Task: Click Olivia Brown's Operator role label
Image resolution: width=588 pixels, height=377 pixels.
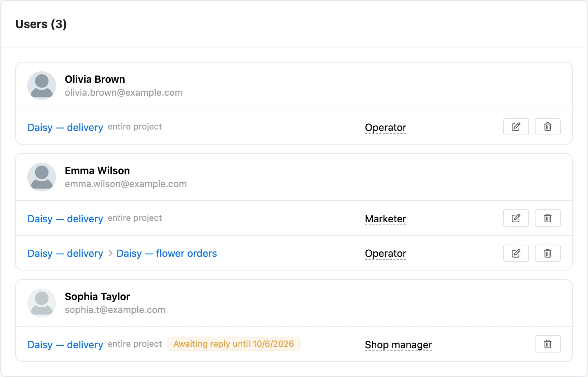Action: click(385, 128)
